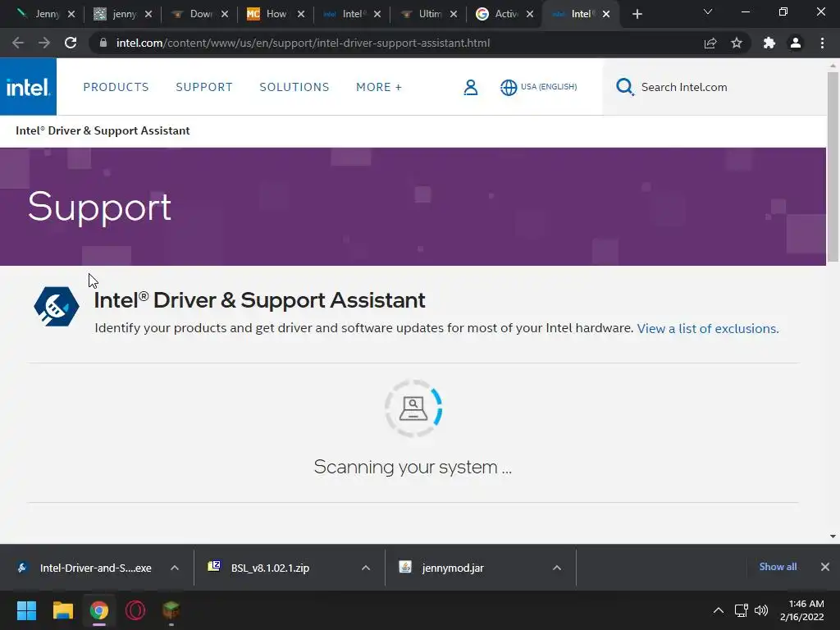This screenshot has height=630, width=840.
Task: Click the Search Intel.com input field
Action: [714, 87]
